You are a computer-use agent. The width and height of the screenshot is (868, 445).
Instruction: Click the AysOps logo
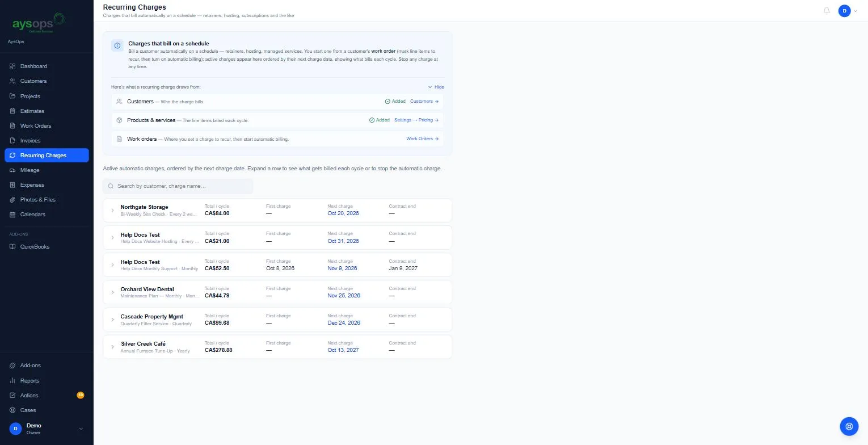(x=39, y=23)
